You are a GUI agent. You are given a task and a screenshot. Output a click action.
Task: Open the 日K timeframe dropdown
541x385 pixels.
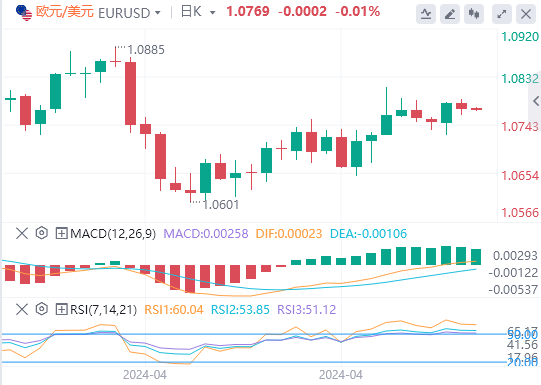[x=213, y=13]
